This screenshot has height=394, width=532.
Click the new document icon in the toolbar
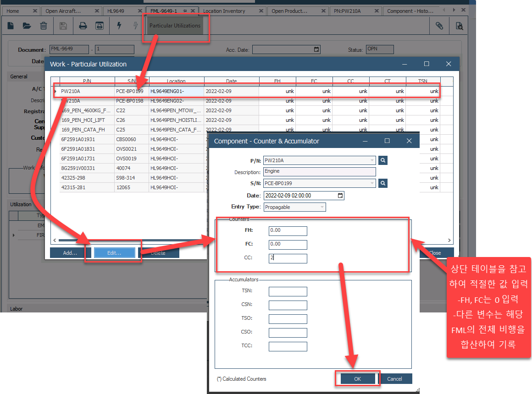(x=11, y=26)
